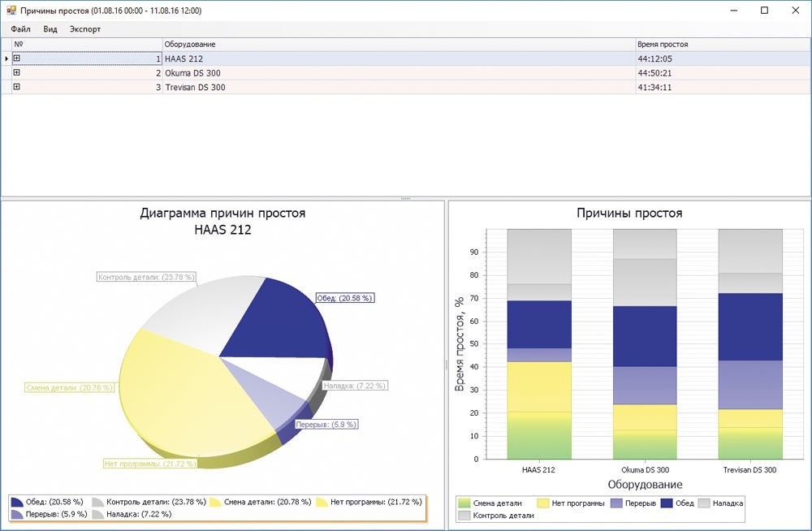This screenshot has height=531, width=812.
Task: Click the Перерыв swatch in pie legend
Action: 17,515
